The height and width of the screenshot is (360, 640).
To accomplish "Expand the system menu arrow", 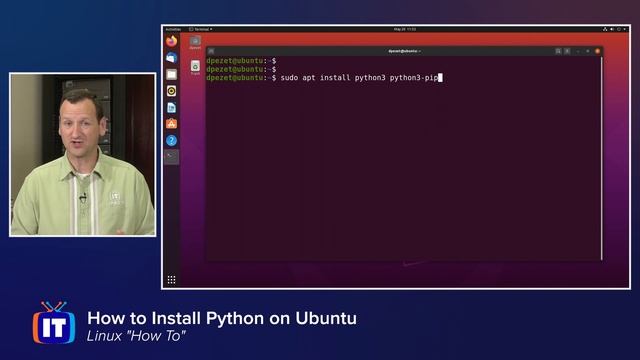I will pyautogui.click(x=624, y=29).
